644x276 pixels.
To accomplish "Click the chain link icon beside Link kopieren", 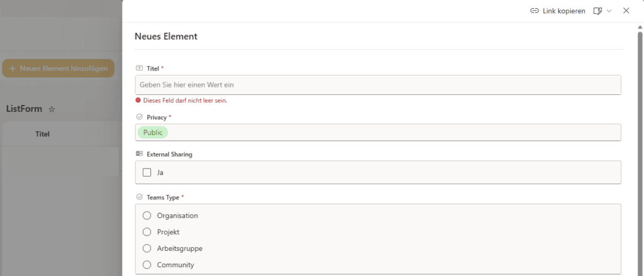I will point(535,11).
